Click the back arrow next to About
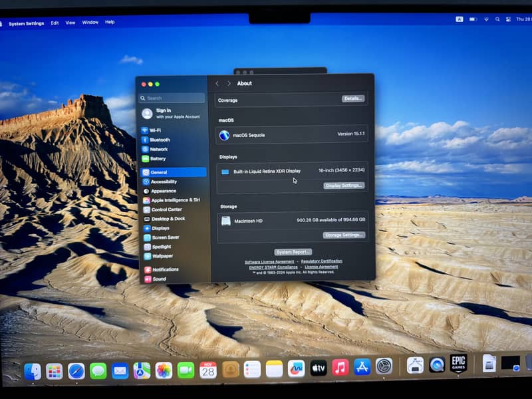This screenshot has width=532, height=399. (217, 84)
